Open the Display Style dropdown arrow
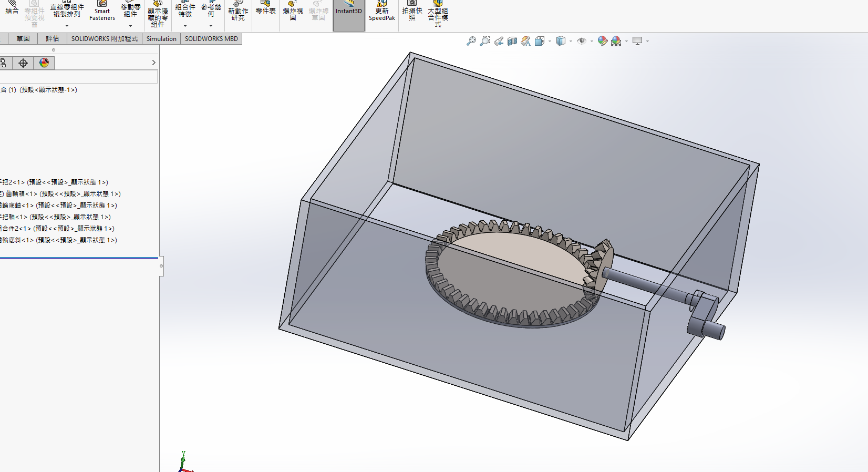 571,41
